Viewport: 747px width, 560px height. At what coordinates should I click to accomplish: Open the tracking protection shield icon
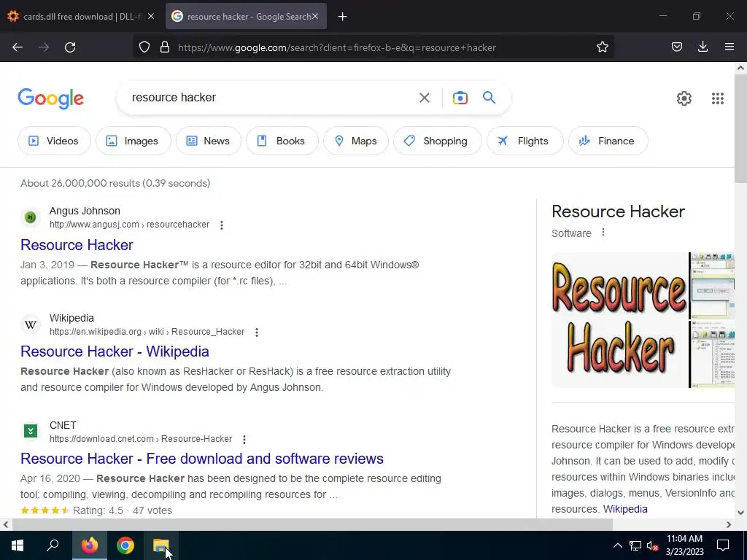pyautogui.click(x=144, y=47)
